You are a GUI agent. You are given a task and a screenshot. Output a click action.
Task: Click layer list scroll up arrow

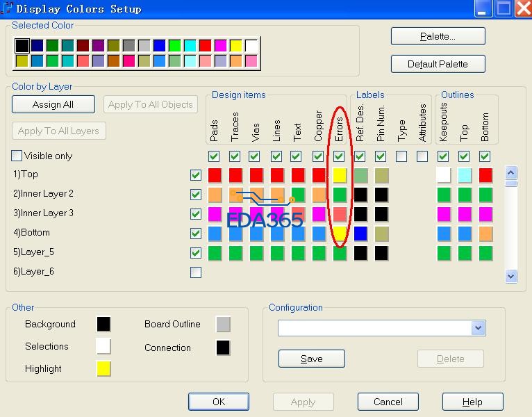[x=511, y=173]
